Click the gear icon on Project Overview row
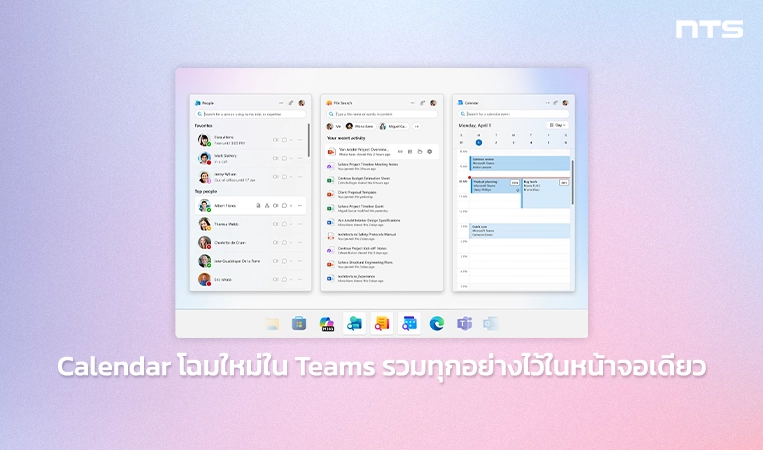Screen dimensions: 763x450 [x=430, y=152]
